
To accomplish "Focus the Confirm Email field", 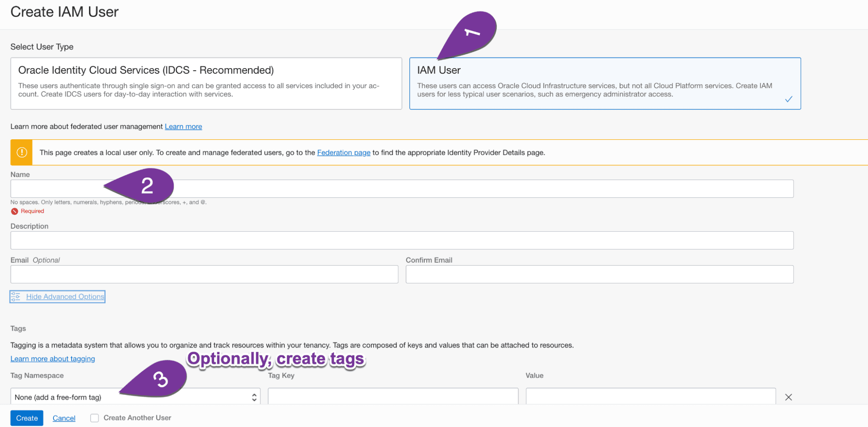I will pyautogui.click(x=599, y=274).
